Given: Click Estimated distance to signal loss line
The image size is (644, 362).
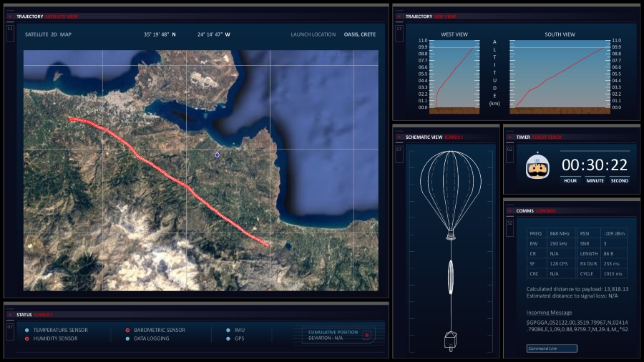Looking at the screenshot, I should tap(572, 295).
